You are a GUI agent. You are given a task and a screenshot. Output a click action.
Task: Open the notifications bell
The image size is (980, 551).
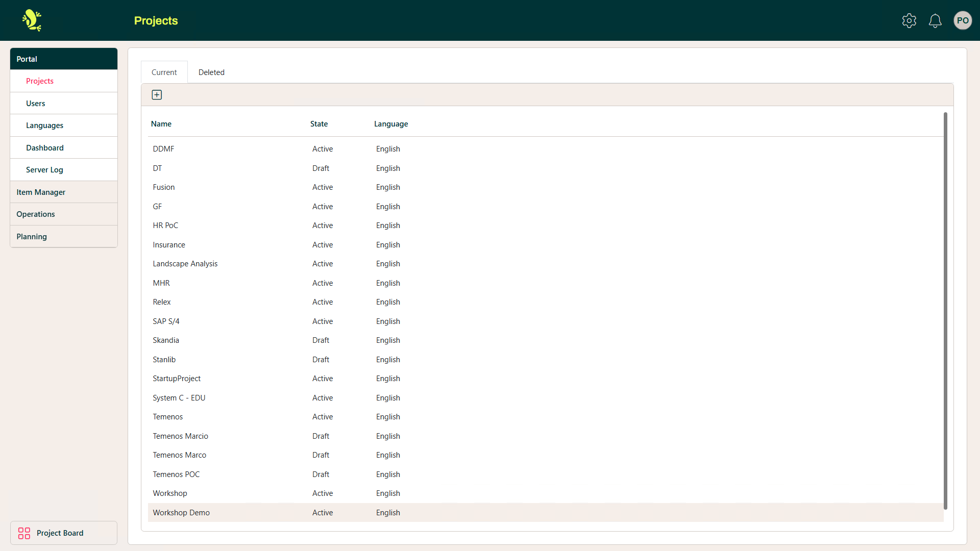(x=935, y=20)
